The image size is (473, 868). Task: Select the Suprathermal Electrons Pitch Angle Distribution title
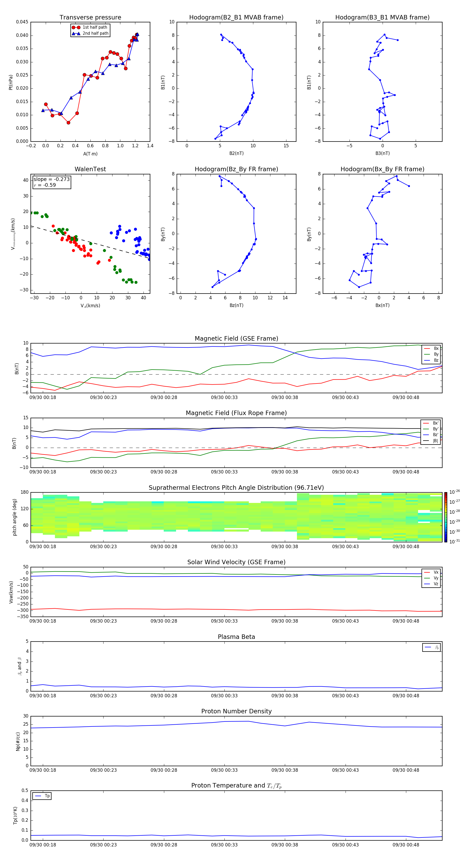pos(236,488)
